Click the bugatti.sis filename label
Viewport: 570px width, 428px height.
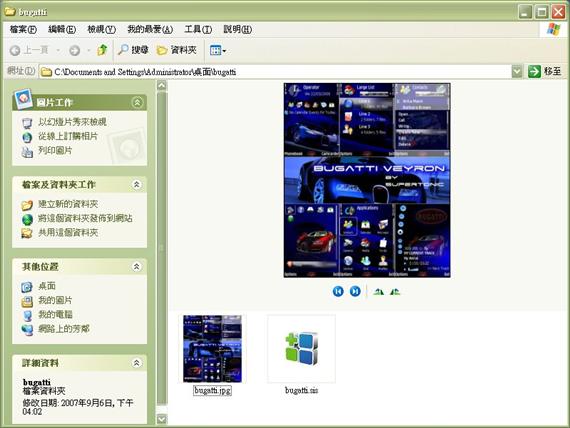[x=302, y=391]
